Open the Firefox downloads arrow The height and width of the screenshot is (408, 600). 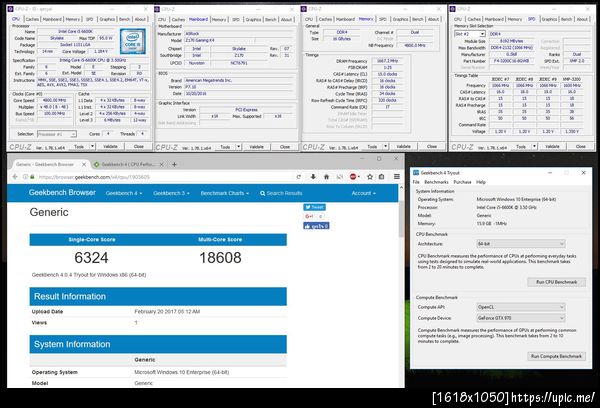[313, 176]
